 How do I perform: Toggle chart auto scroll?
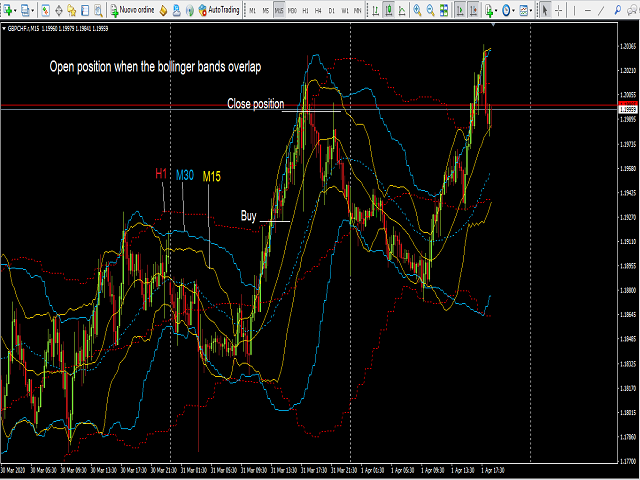[460, 10]
